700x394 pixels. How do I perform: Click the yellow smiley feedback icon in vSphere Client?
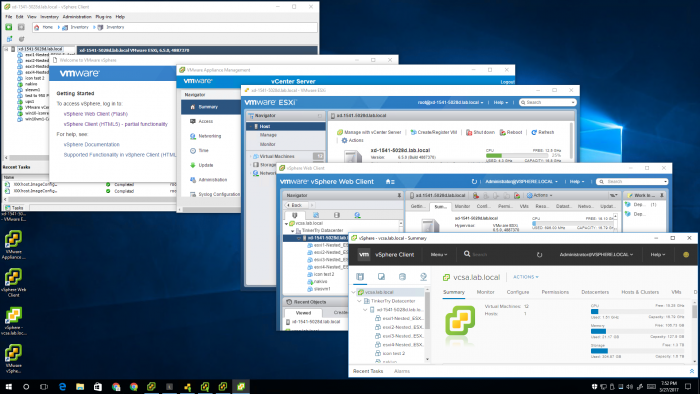click(x=686, y=255)
